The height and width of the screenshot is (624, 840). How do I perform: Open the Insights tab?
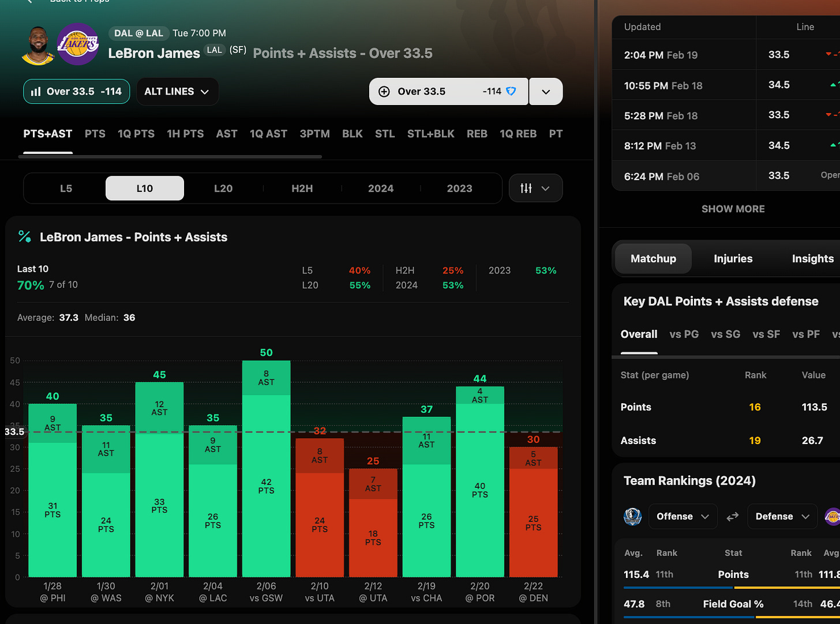pyautogui.click(x=812, y=259)
